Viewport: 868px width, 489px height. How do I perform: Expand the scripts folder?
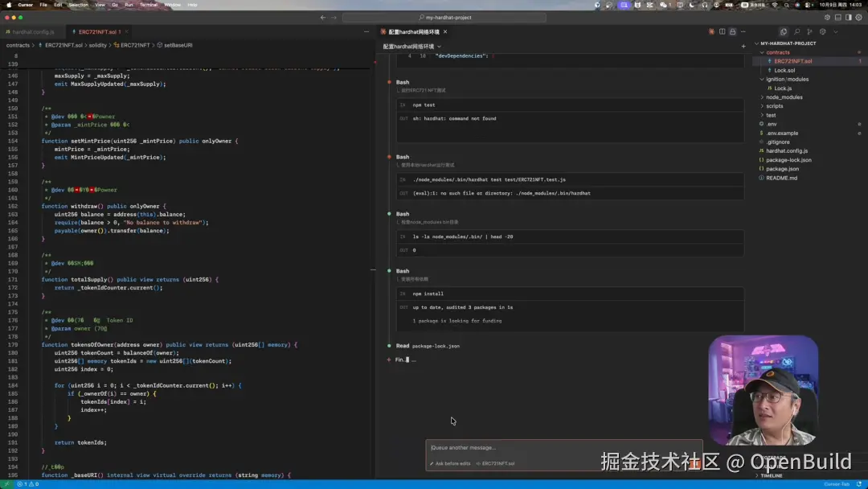[x=774, y=106]
